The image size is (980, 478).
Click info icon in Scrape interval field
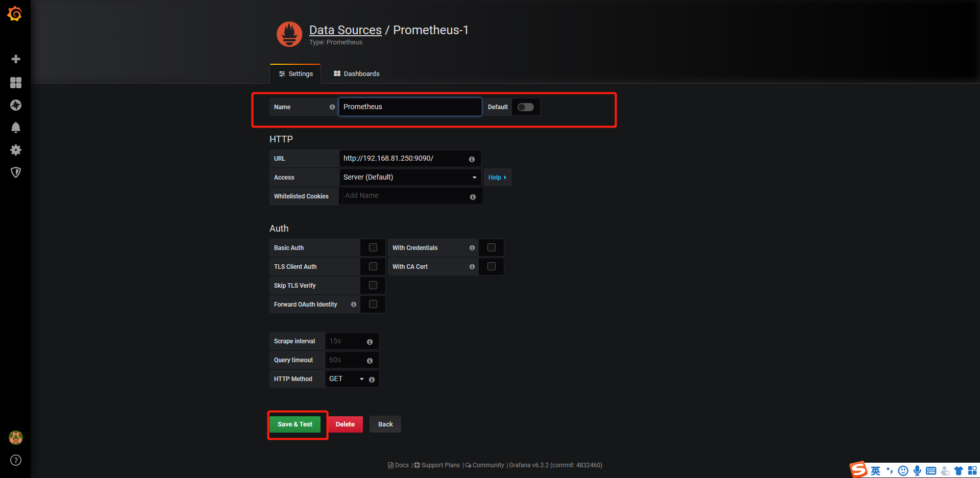(370, 342)
